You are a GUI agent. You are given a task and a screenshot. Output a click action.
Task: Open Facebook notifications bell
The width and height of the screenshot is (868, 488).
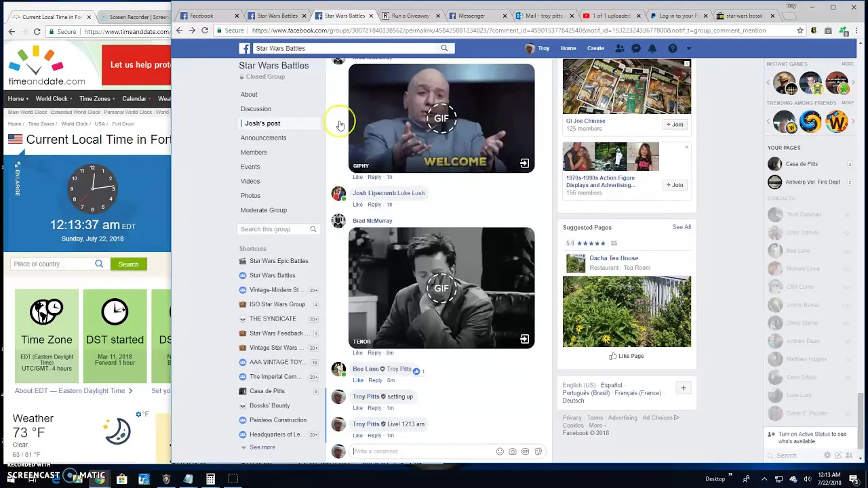pyautogui.click(x=652, y=48)
